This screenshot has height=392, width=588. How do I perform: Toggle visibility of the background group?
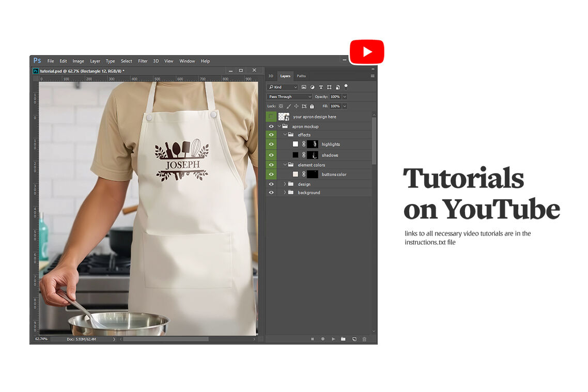271,193
